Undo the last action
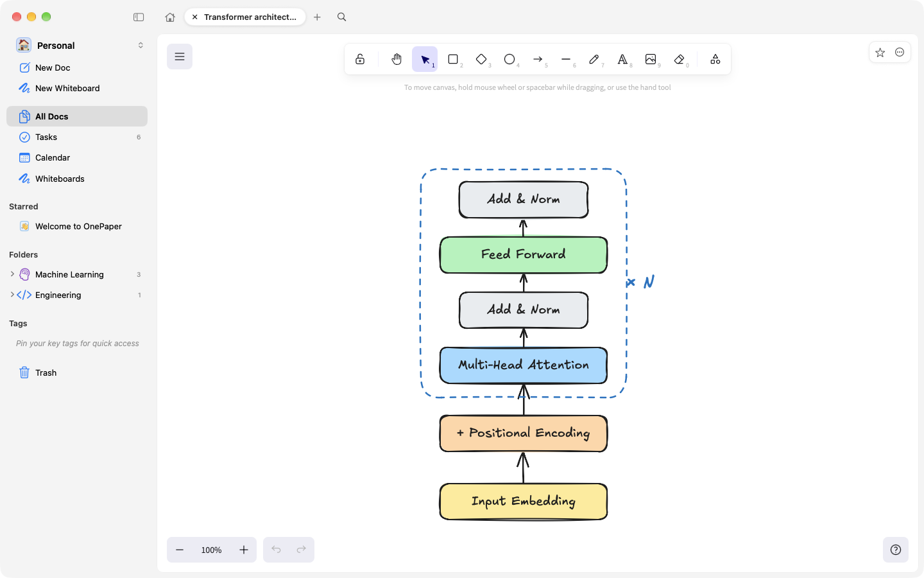924x578 pixels. 277,550
